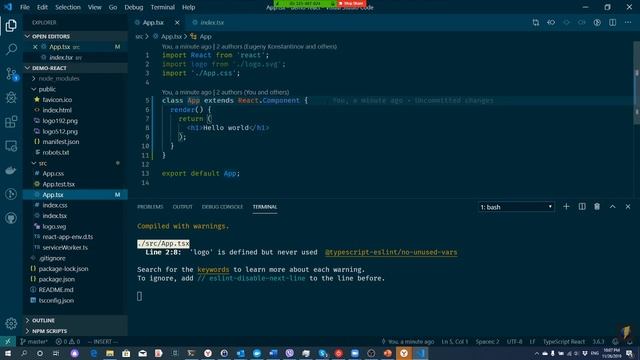Collapse the src folder
The width and height of the screenshot is (640, 360).
(x=42, y=163)
